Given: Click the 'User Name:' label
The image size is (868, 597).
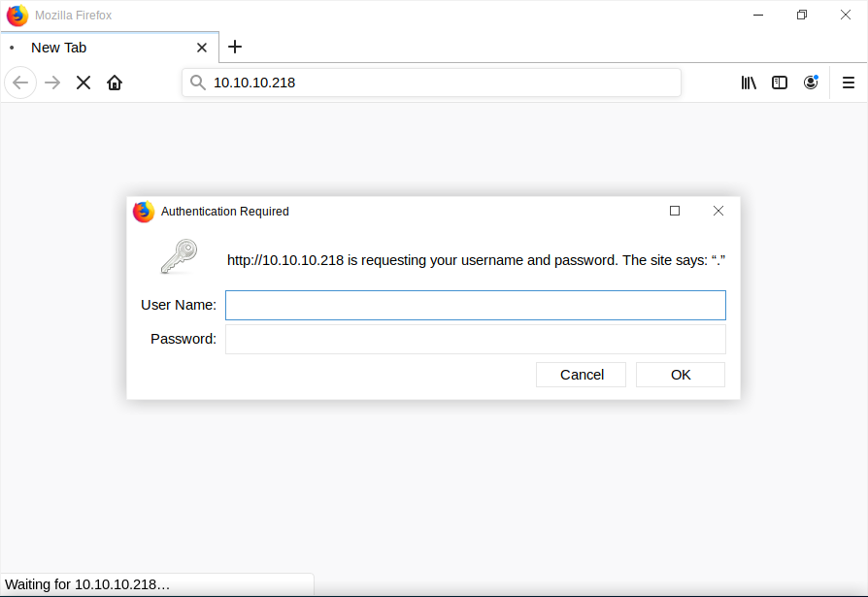Looking at the screenshot, I should (179, 305).
